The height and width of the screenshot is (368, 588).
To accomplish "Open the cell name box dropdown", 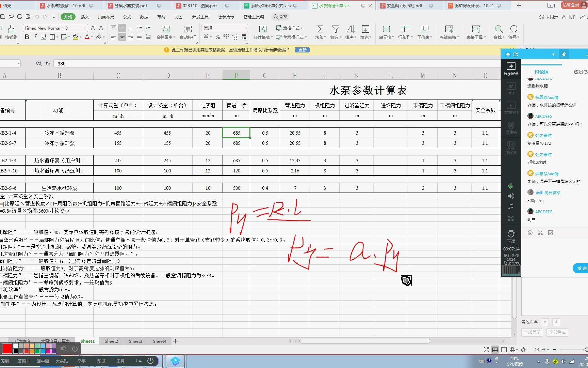I will point(18,63).
